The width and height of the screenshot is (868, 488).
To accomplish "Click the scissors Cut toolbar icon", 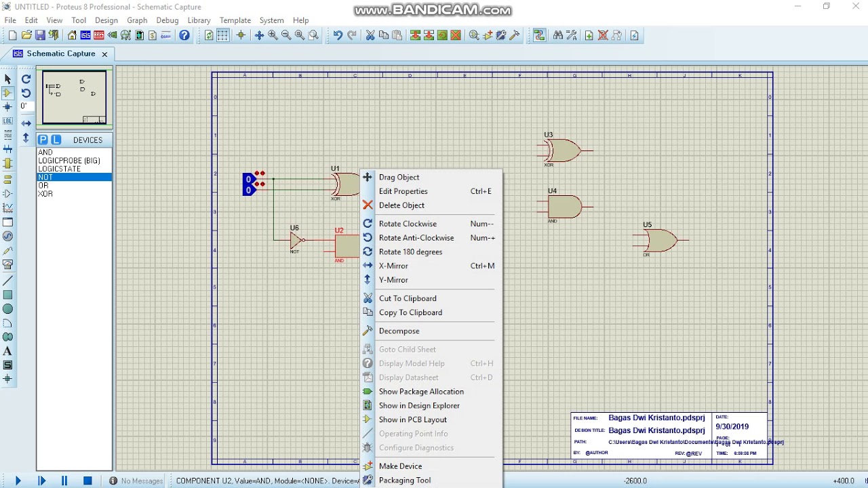I will click(370, 35).
